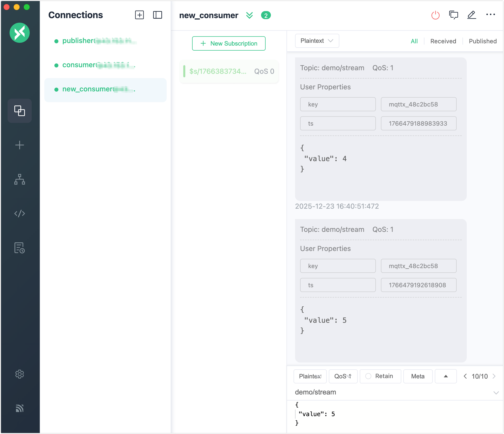This screenshot has height=434, width=504.
Task: Expand connection details double-chevron
Action: [249, 15]
